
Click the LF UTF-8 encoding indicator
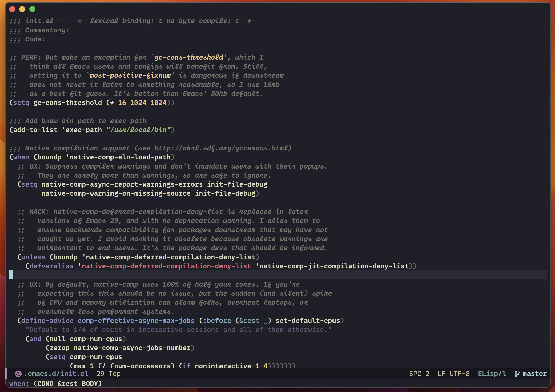[x=454, y=374]
